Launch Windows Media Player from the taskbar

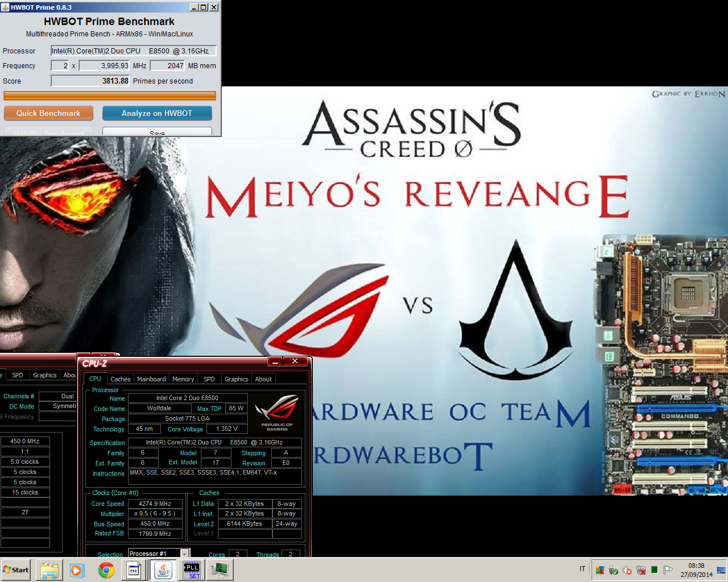click(77, 570)
